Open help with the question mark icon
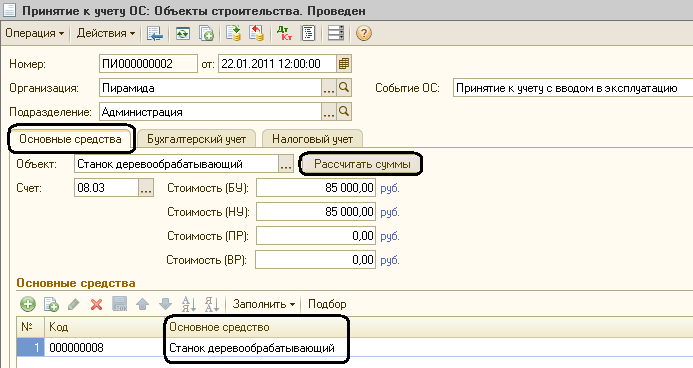The image size is (693, 368). coord(363,34)
